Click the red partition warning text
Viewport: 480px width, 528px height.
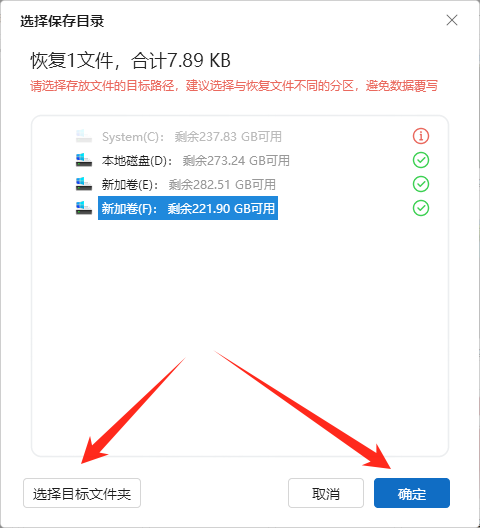coord(234,86)
